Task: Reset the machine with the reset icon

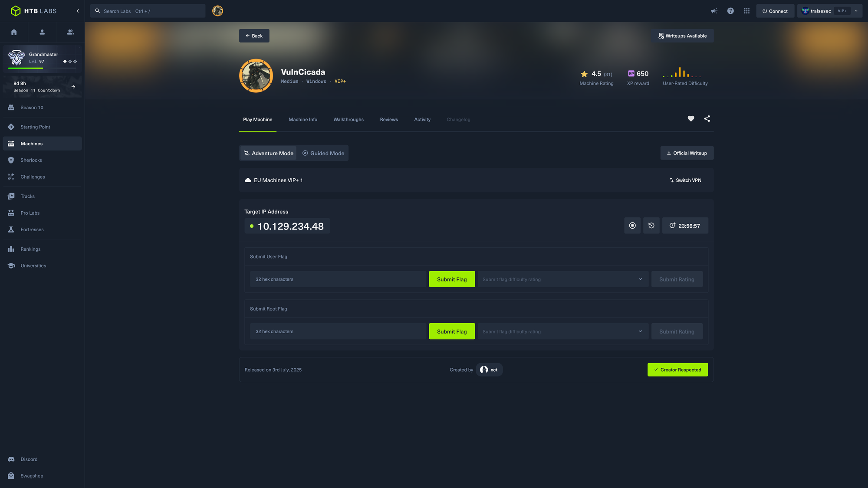Action: tap(651, 226)
